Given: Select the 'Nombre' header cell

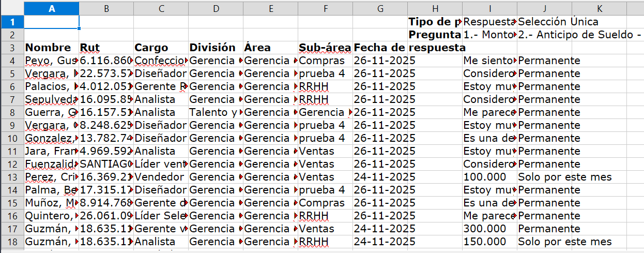Looking at the screenshot, I should (x=52, y=48).
